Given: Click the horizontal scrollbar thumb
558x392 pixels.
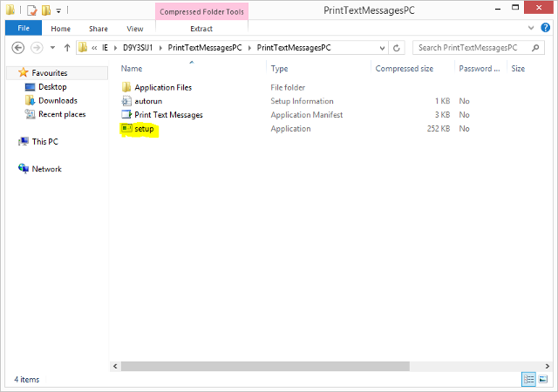Looking at the screenshot, I should click(x=265, y=366).
